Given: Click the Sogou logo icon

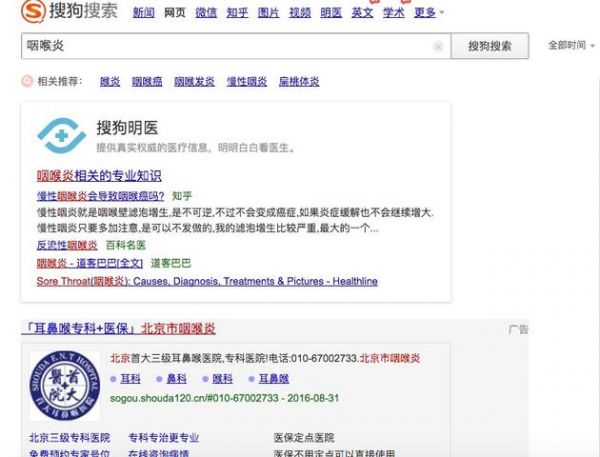Looking at the screenshot, I should pos(33,12).
